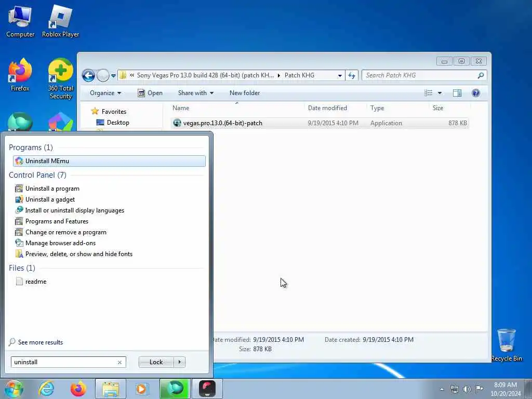Click the Control Panel (7) results heading
Image resolution: width=532 pixels, height=399 pixels.
coord(37,175)
